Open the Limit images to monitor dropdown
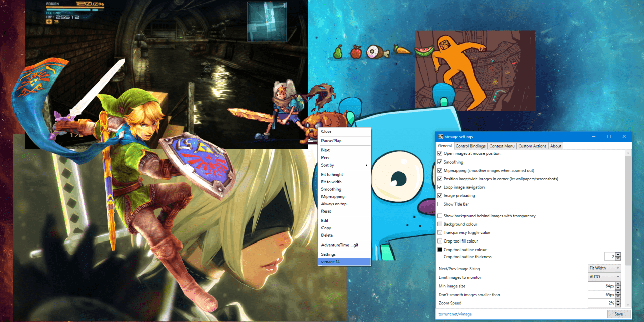This screenshot has height=322, width=644. point(604,277)
